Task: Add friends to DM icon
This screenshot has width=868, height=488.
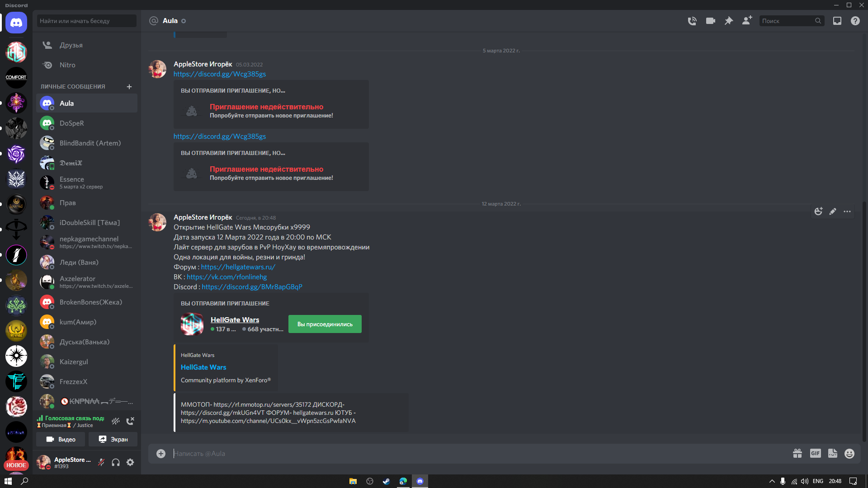Action: point(747,21)
